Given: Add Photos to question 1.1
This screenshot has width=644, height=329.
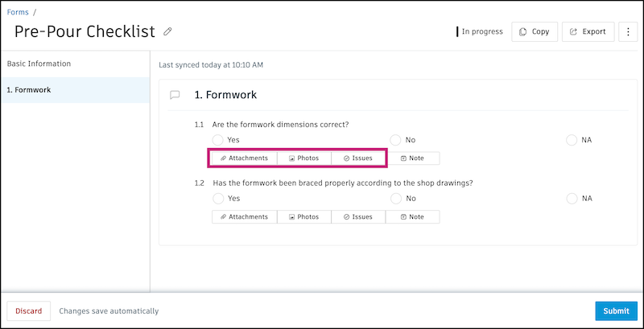Looking at the screenshot, I should tap(303, 158).
